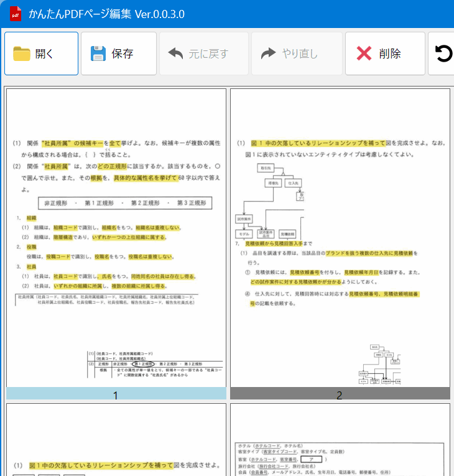Click the yellow folder icon to open a file
Viewport: 454px width, 476px height.
[22, 54]
